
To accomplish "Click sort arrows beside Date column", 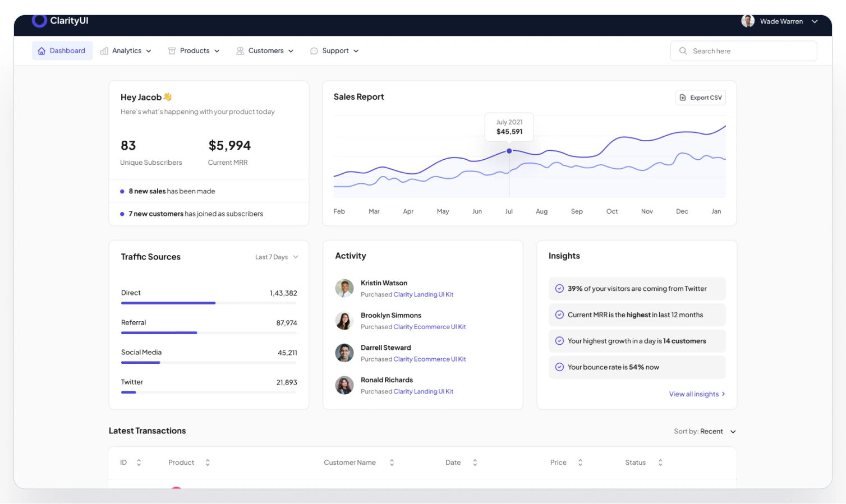I will [x=475, y=463].
